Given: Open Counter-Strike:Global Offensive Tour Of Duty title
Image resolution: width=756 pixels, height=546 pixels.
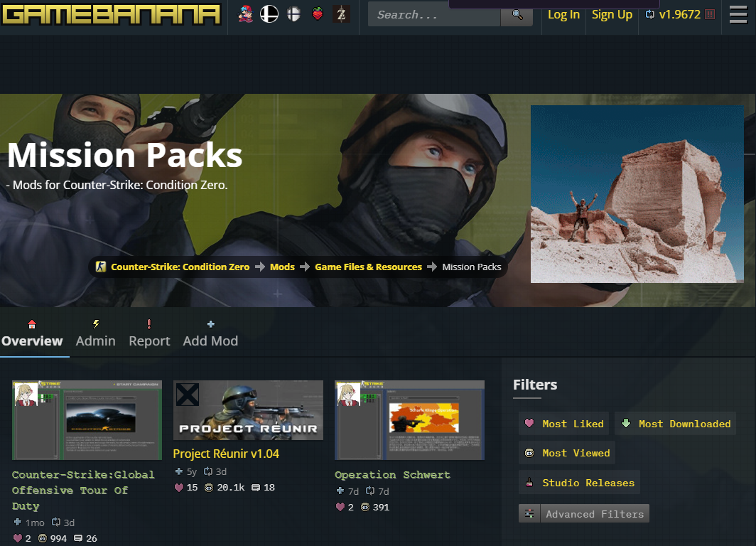Looking at the screenshot, I should point(83,490).
